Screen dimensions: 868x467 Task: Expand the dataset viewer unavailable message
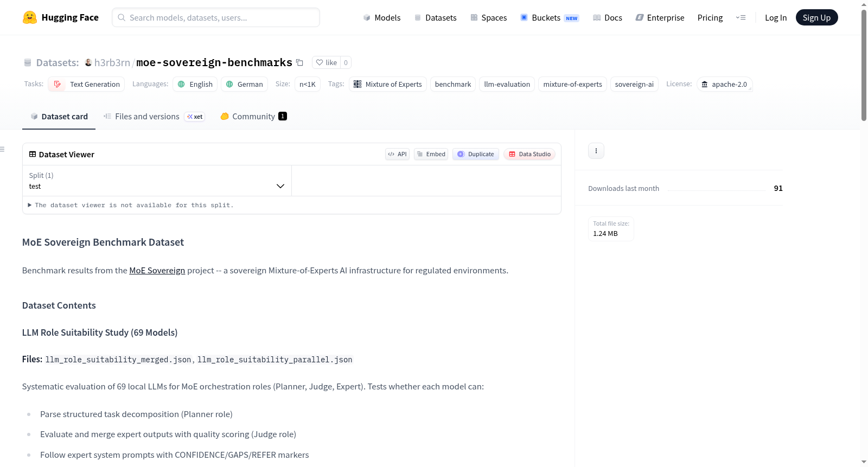(131, 205)
